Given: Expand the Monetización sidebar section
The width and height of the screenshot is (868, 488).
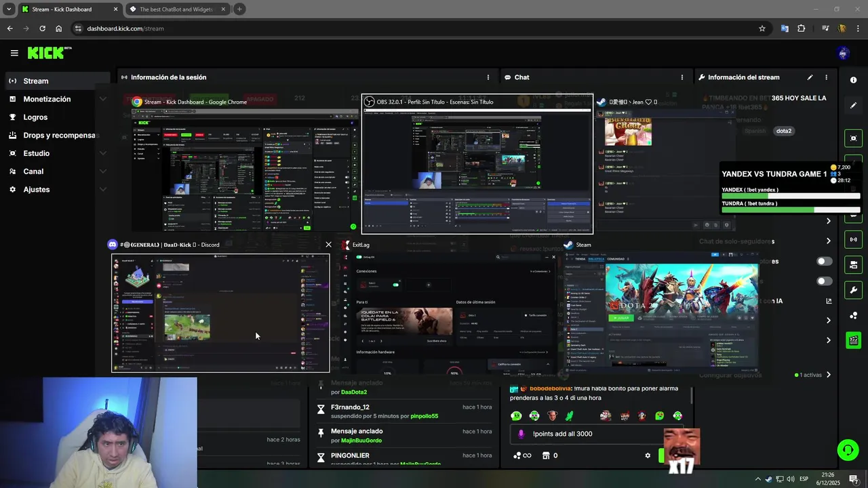Looking at the screenshot, I should point(103,99).
